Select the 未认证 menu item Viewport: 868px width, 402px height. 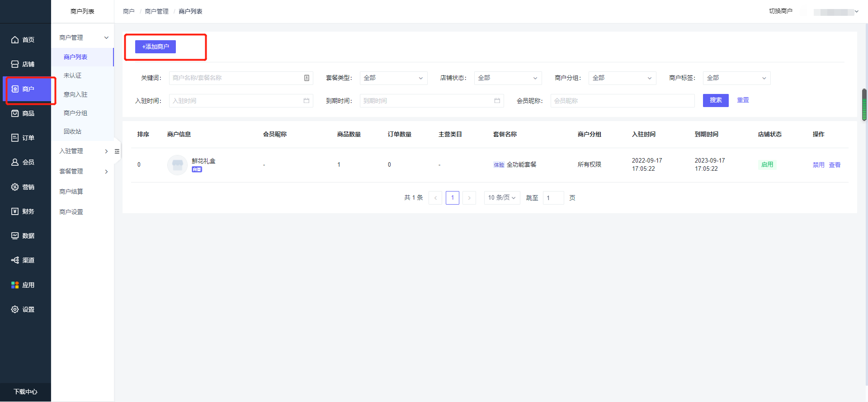click(73, 75)
